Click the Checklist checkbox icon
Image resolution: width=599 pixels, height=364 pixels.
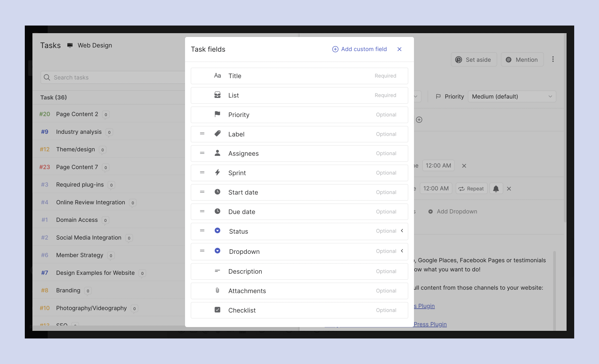217,310
